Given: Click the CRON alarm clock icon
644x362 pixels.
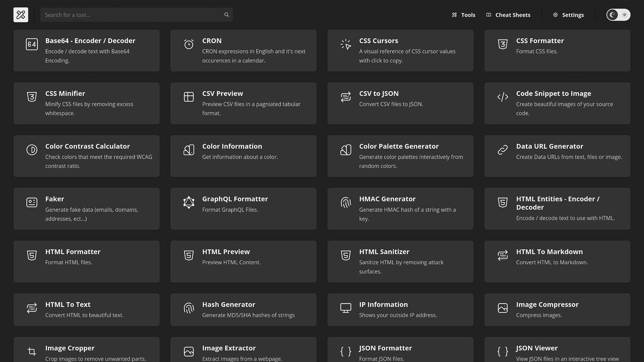Looking at the screenshot, I should tap(189, 44).
